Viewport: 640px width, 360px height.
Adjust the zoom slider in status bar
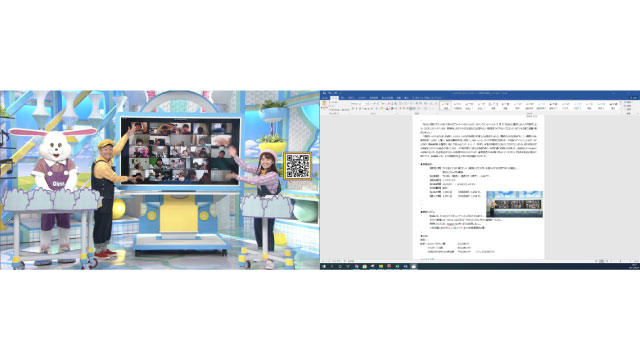tap(620, 261)
